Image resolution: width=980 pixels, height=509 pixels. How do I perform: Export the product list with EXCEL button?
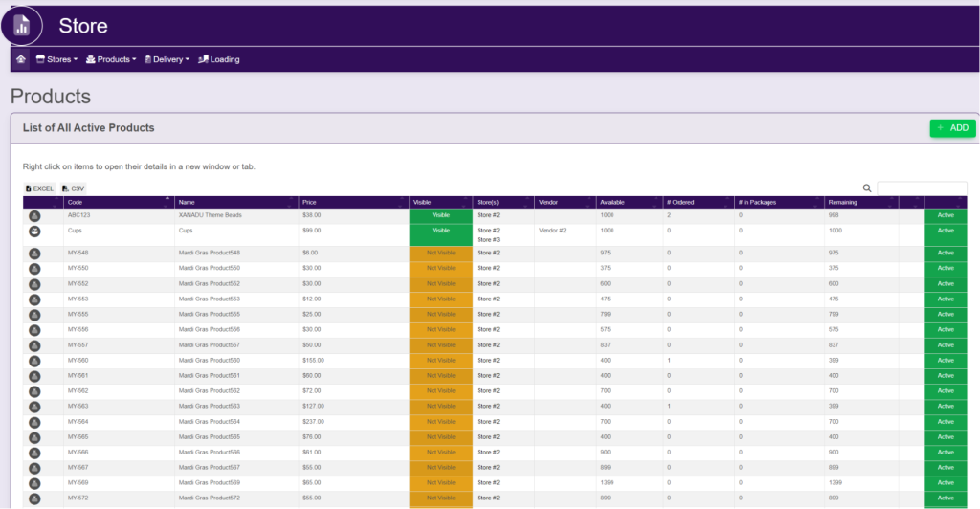click(39, 188)
